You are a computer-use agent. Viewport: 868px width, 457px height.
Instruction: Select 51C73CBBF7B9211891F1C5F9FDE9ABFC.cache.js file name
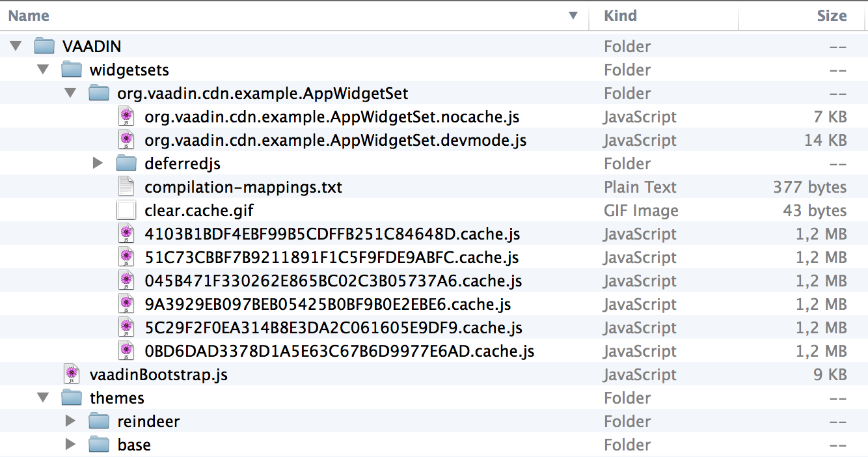coord(332,257)
